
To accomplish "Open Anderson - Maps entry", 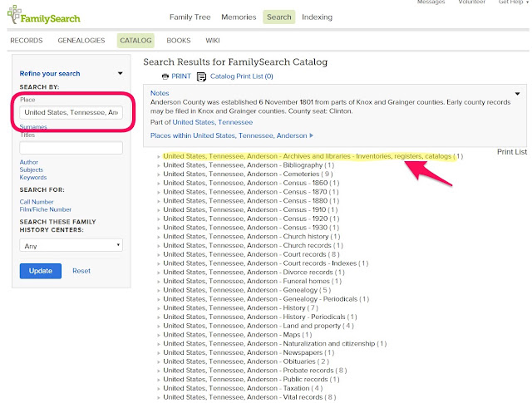I will point(238,335).
